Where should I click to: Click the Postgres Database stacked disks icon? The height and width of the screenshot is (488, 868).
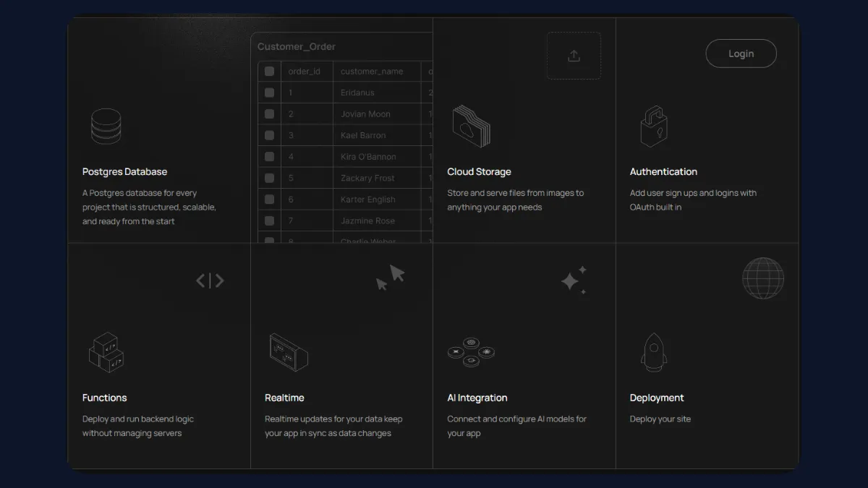106,127
